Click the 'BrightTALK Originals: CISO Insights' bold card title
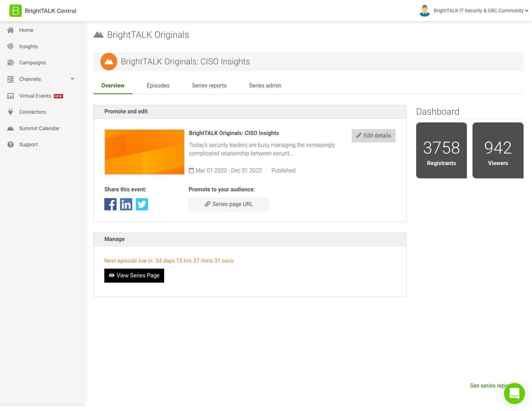Image resolution: width=532 pixels, height=411 pixels. click(234, 133)
